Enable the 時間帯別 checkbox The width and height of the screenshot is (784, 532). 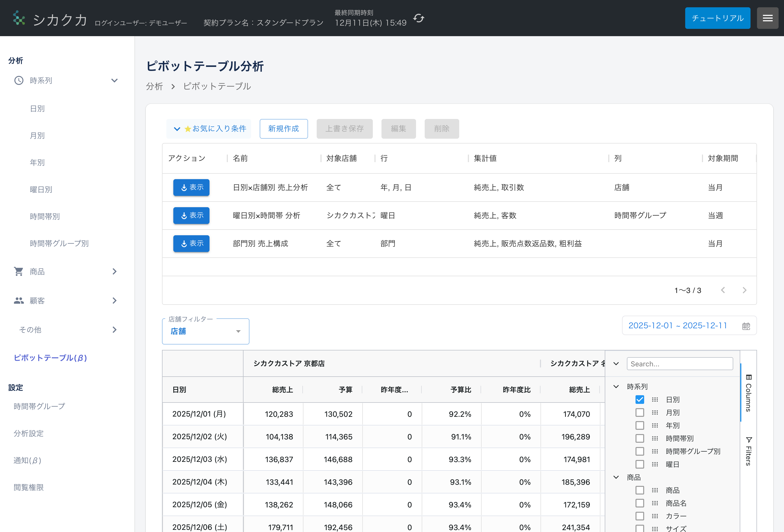(x=640, y=438)
